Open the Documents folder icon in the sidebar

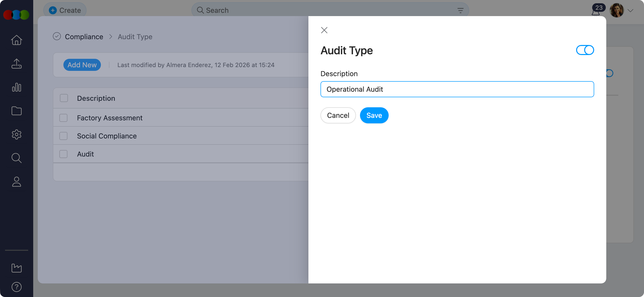coord(16,111)
